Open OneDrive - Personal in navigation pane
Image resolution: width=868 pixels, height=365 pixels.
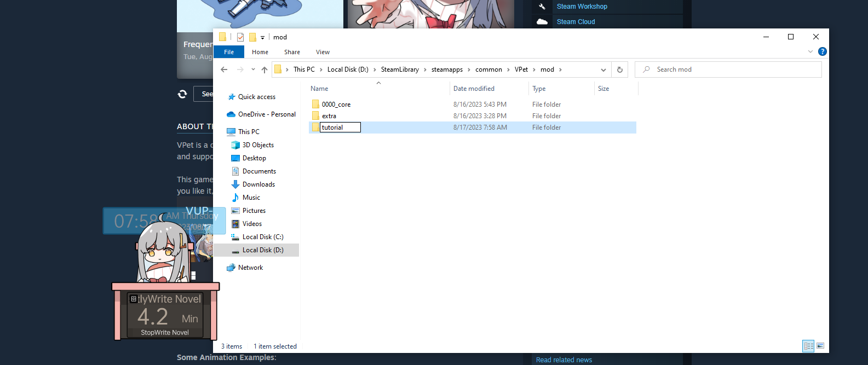267,114
